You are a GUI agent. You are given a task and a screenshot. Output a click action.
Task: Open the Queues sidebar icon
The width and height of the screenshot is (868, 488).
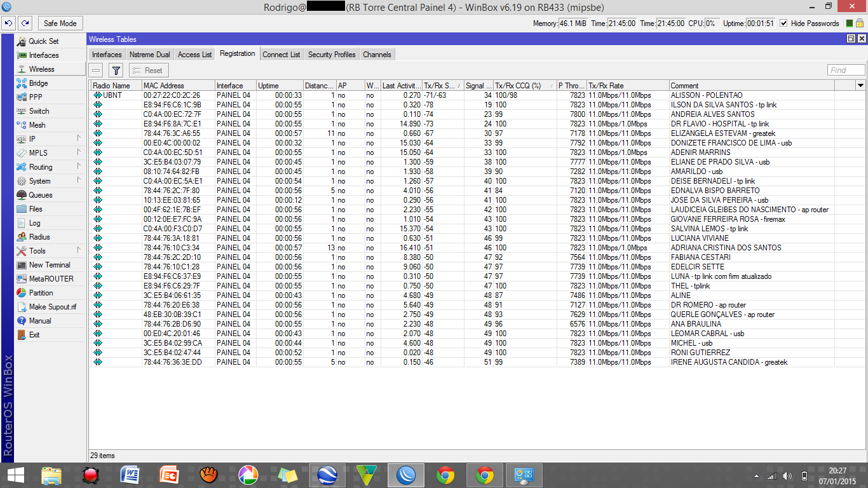pyautogui.click(x=22, y=195)
